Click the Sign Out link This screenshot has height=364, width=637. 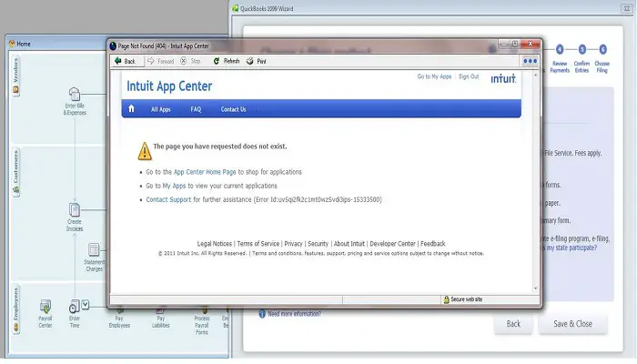(x=469, y=76)
